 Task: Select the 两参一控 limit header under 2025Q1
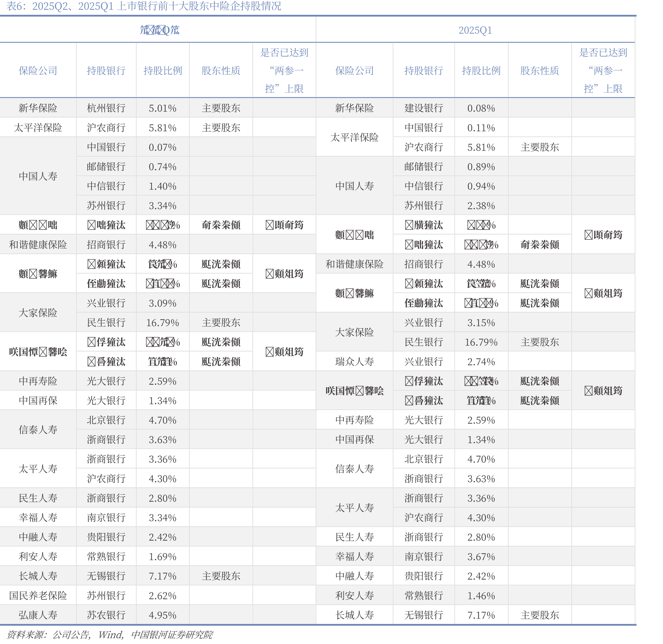point(603,71)
